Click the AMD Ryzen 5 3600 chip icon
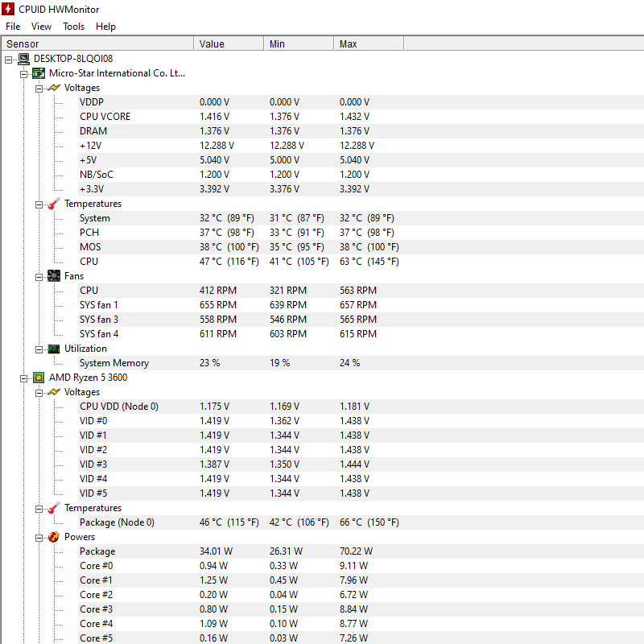644x644 pixels. click(39, 378)
